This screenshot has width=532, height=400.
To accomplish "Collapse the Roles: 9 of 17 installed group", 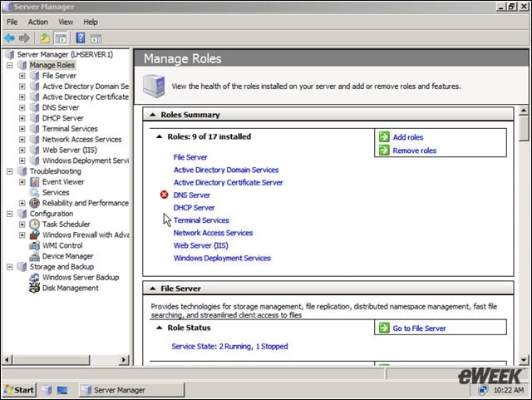I will click(159, 136).
